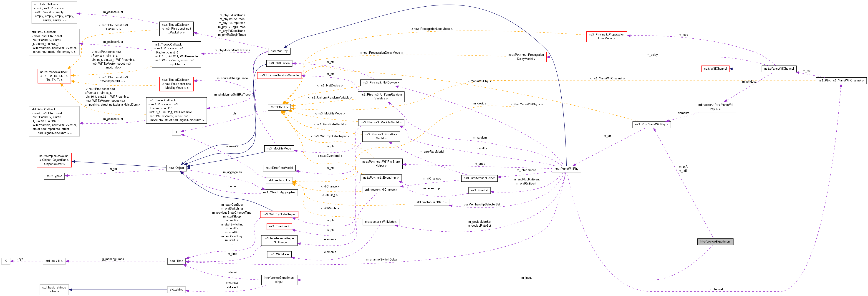Click the ns3::TracedCallback < T1, T2... > node

click(54, 76)
